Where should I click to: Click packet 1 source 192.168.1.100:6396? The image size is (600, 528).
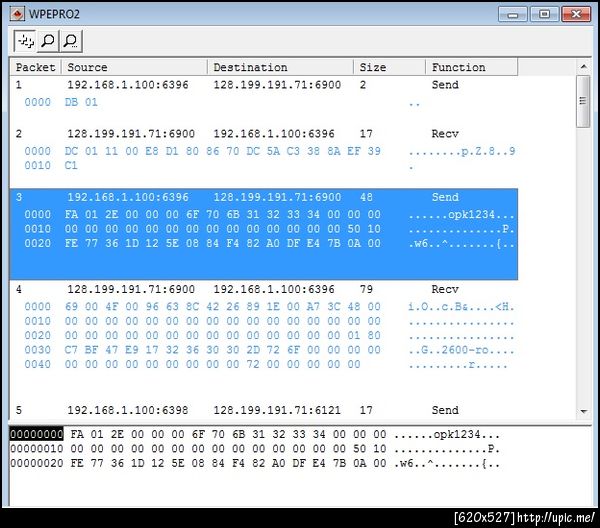click(128, 85)
